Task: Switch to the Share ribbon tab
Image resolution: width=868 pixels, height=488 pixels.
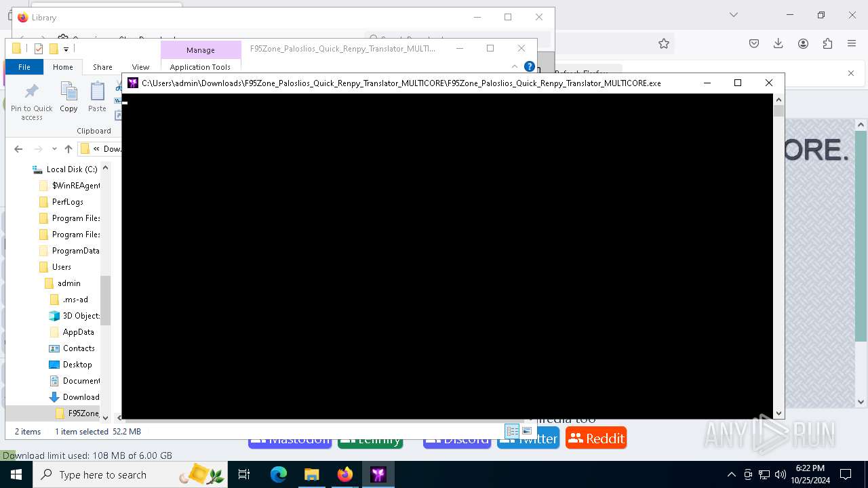Action: [102, 67]
